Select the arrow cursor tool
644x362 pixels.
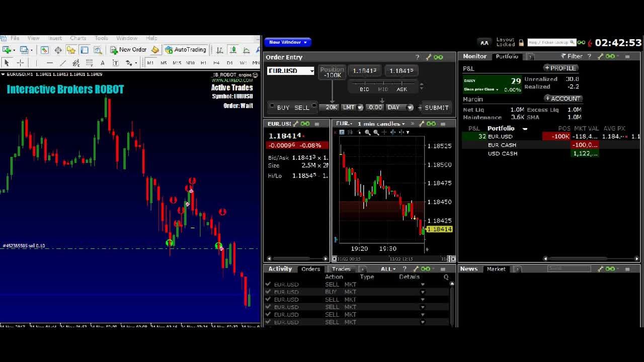point(7,63)
